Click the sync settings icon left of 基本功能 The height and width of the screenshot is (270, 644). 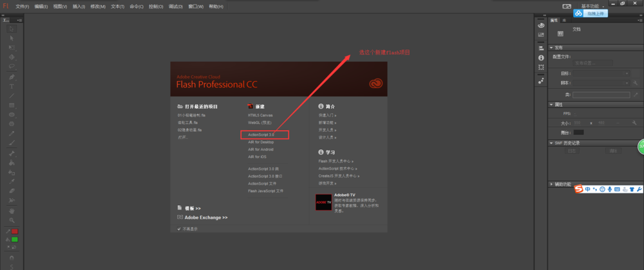[567, 6]
